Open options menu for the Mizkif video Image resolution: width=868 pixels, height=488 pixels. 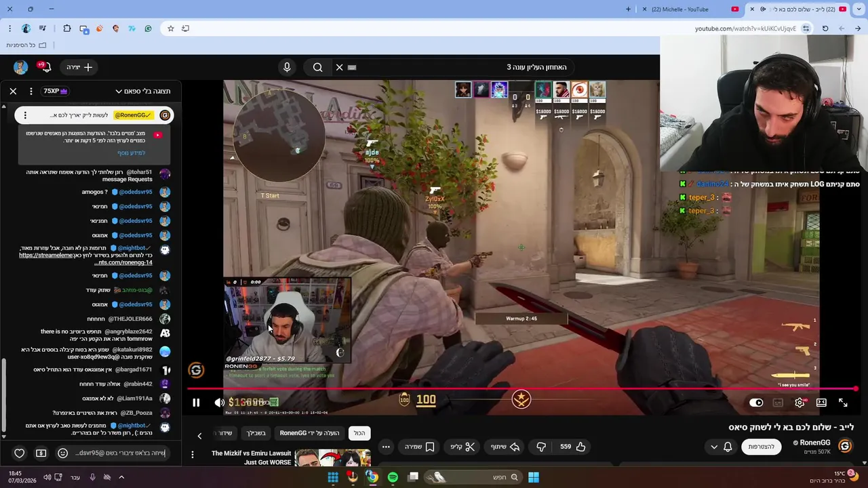click(x=193, y=455)
